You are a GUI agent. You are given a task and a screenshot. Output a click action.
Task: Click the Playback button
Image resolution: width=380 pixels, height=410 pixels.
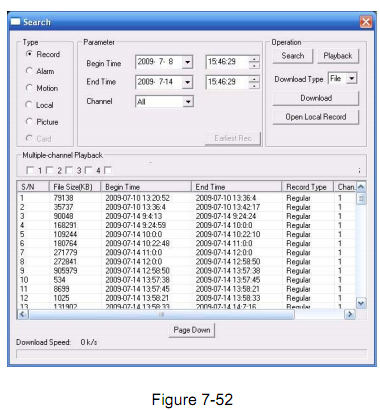click(338, 56)
